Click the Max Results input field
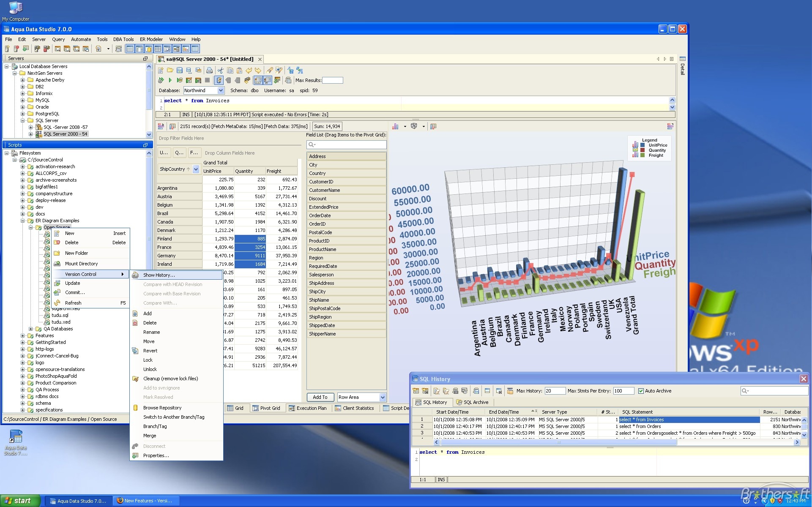 (x=333, y=80)
